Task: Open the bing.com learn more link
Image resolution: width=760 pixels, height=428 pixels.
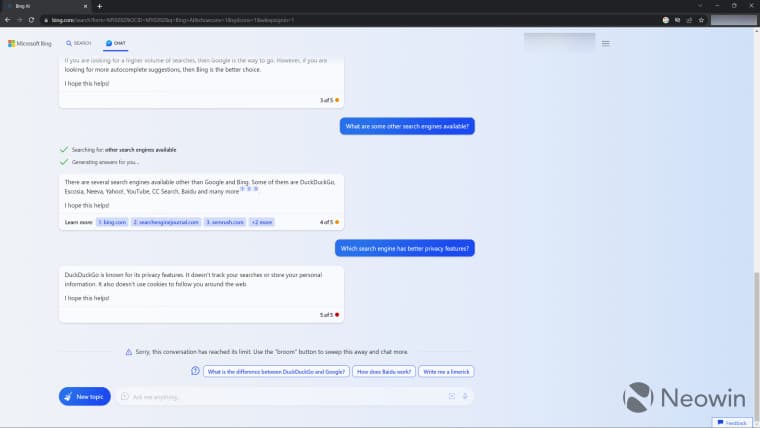Action: (x=112, y=222)
